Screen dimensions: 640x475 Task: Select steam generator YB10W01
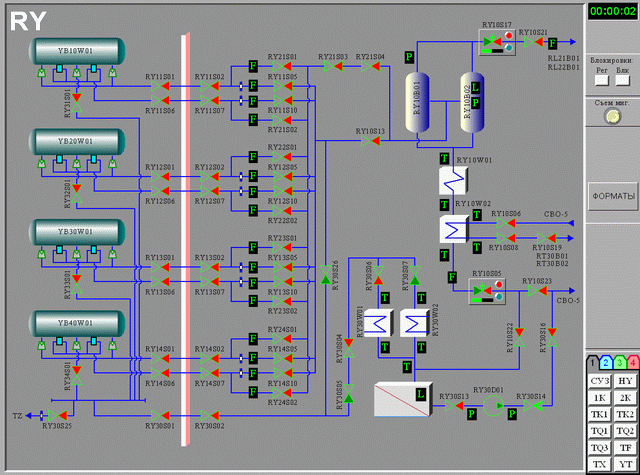click(x=77, y=51)
